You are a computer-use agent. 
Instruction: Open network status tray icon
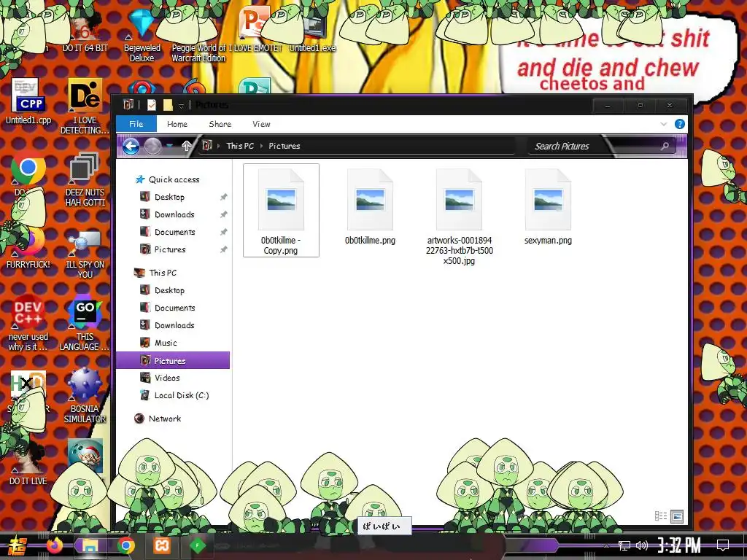(x=624, y=545)
